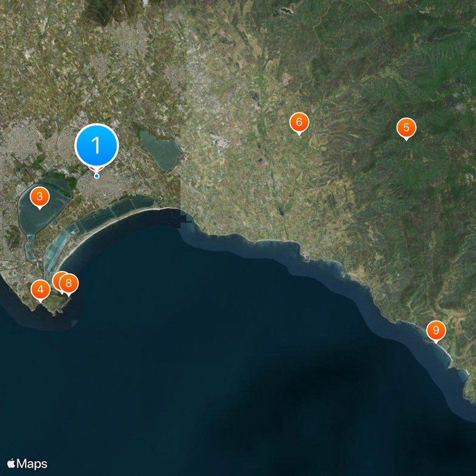Click the small harbor jutting from central coastline
Image resolution: width=476 pixels, height=476 pixels.
[x=308, y=258]
